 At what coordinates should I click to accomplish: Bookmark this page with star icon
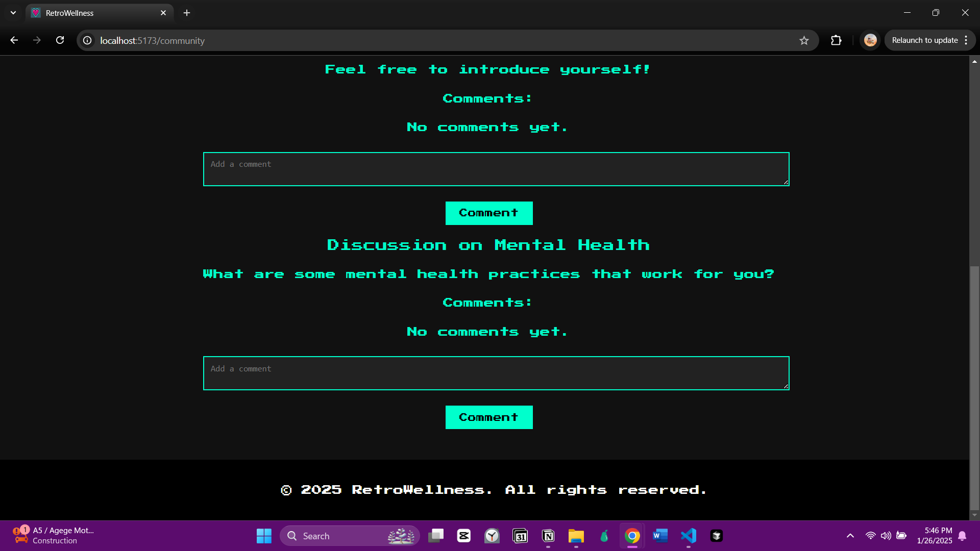pyautogui.click(x=804, y=40)
